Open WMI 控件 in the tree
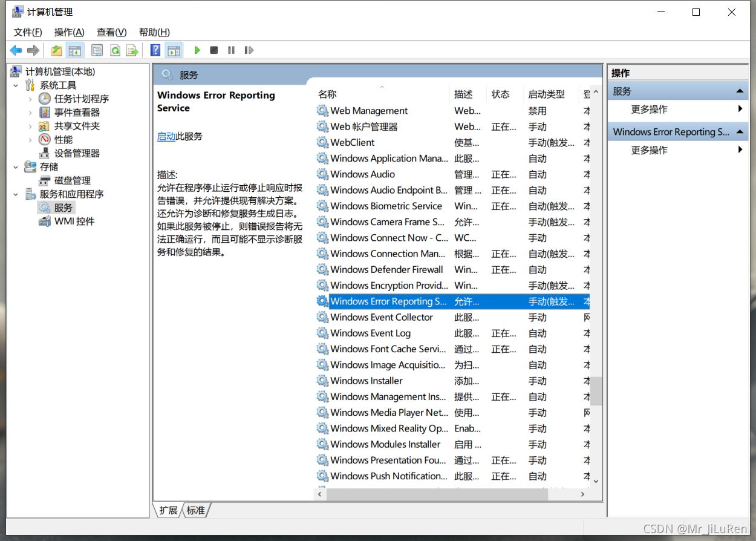This screenshot has width=756, height=541. (x=74, y=221)
